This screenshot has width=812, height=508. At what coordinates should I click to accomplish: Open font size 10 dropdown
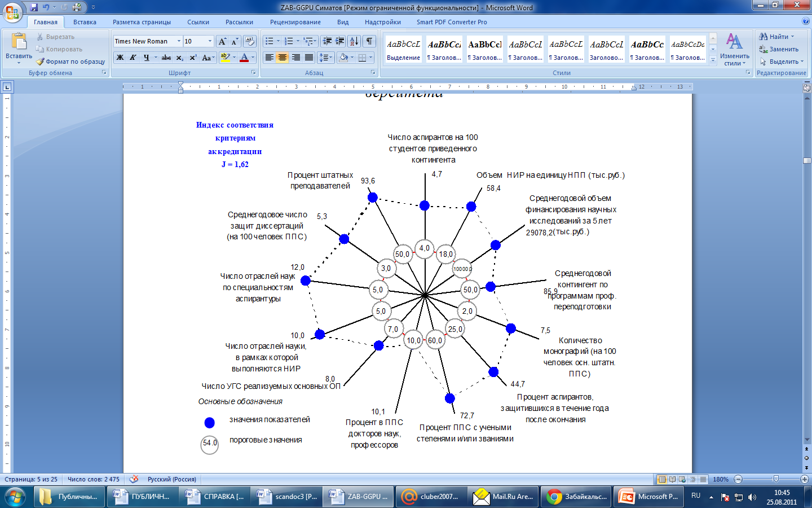coord(210,41)
